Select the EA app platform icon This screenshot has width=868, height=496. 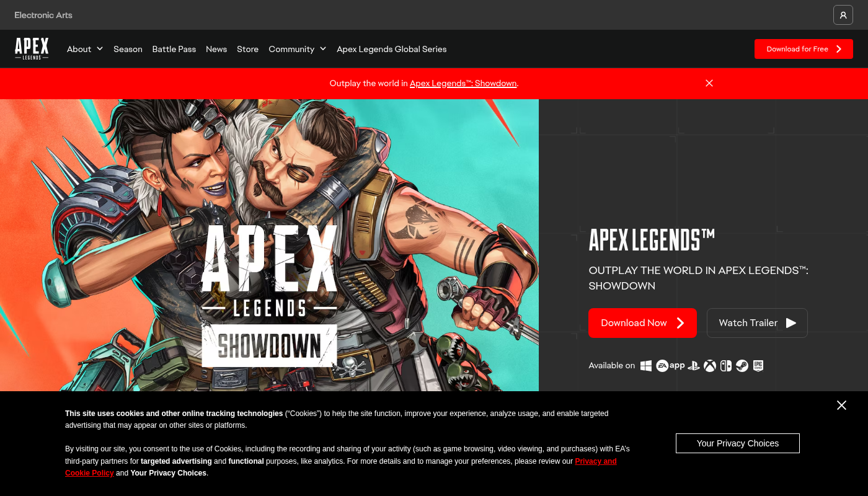pos(671,366)
